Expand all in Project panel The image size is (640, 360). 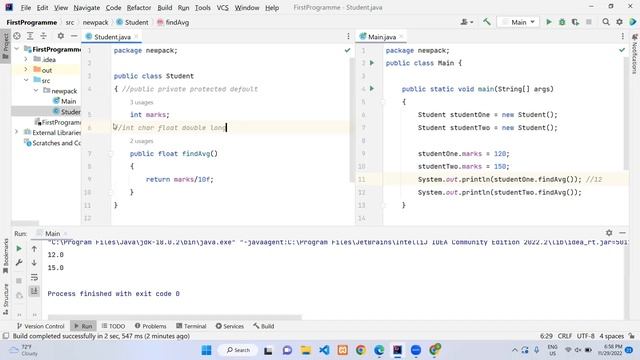coord(30,36)
